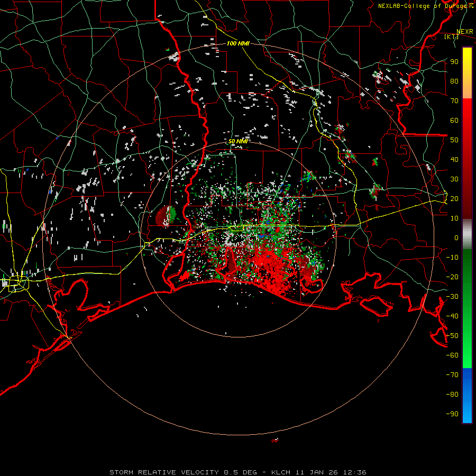Click the -30 value on velocity scale
Screen dimensions: 476x476
tap(452, 297)
